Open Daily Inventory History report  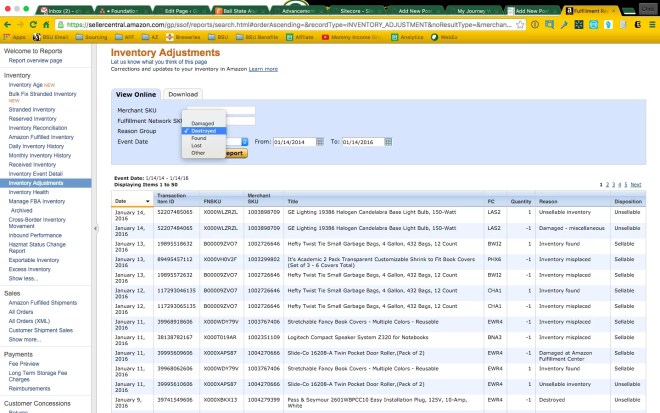(36, 146)
